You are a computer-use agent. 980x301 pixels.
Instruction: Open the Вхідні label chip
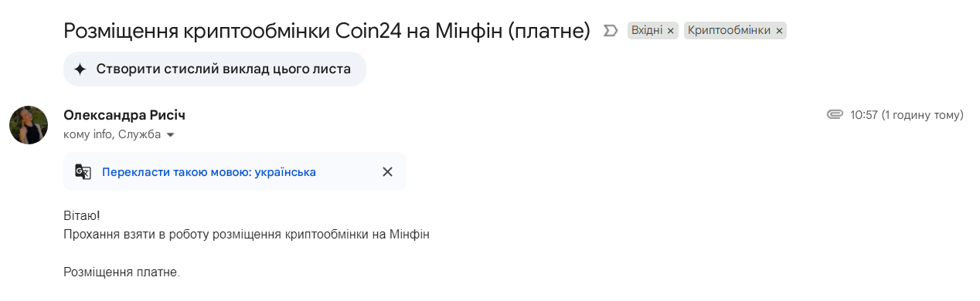click(647, 31)
